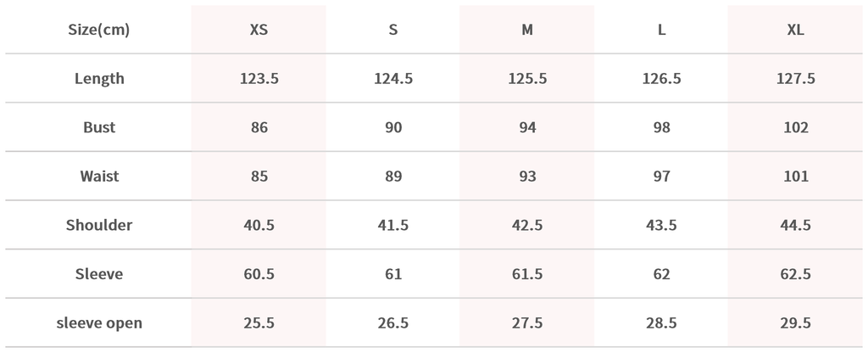Select the Sleeve row label

[x=99, y=274]
